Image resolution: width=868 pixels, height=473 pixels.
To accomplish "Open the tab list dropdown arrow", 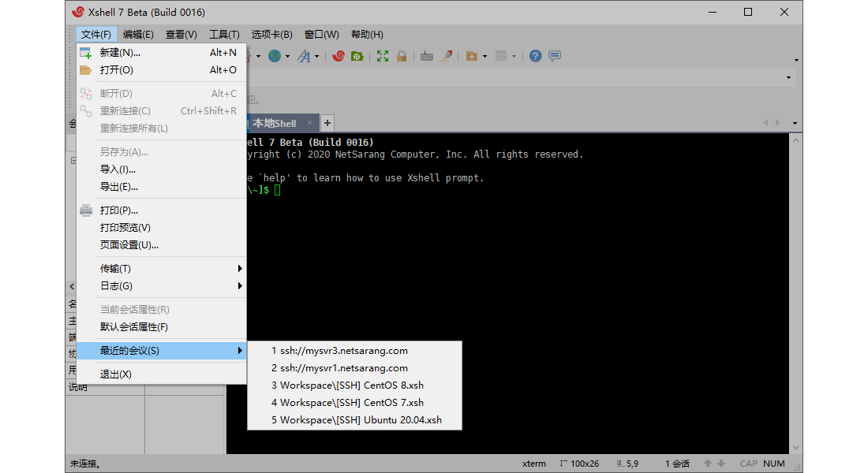I will click(x=795, y=123).
